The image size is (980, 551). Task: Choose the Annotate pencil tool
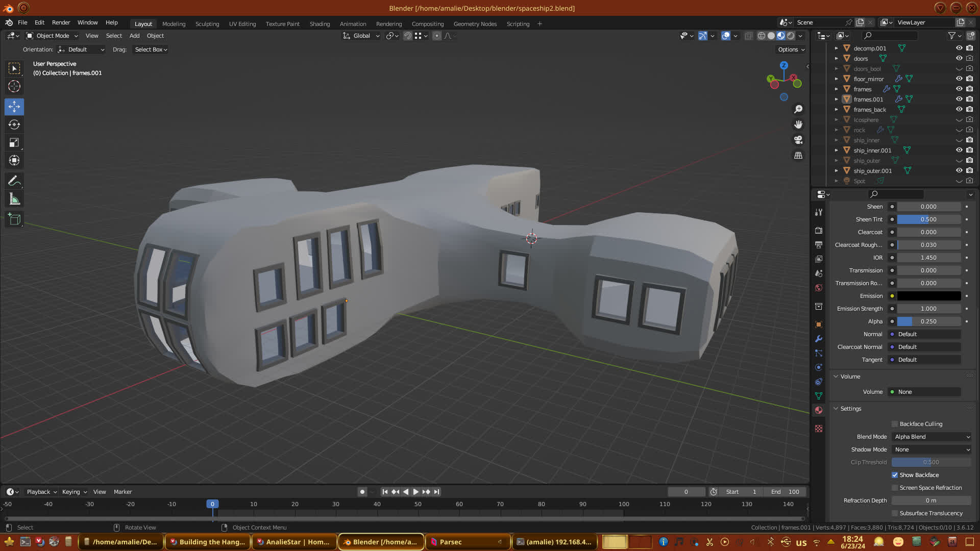(14, 181)
